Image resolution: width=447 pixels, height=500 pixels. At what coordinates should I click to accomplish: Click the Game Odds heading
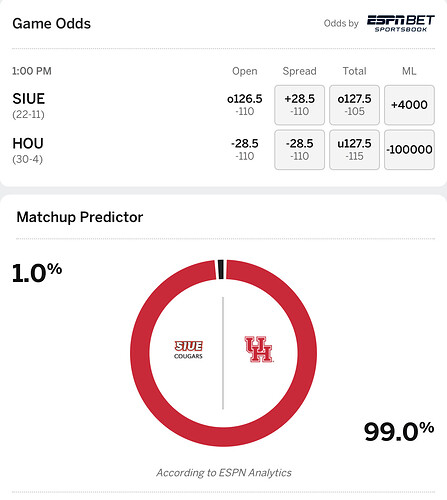click(x=52, y=24)
